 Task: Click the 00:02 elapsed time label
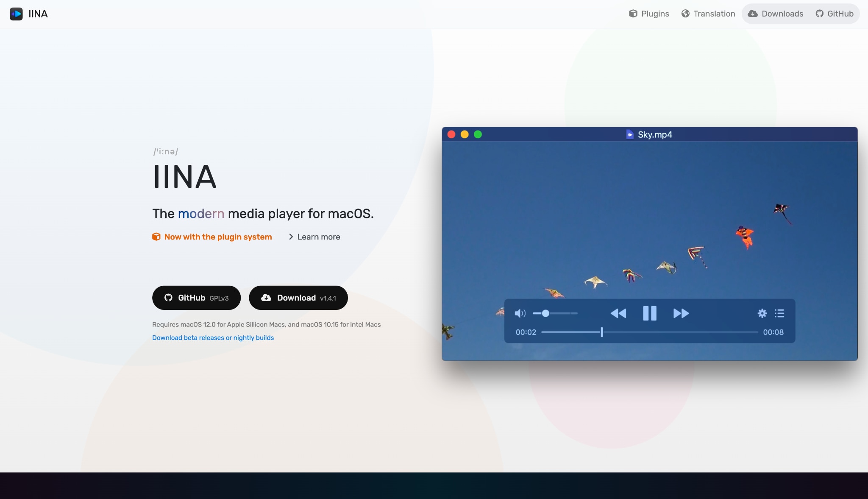point(526,332)
